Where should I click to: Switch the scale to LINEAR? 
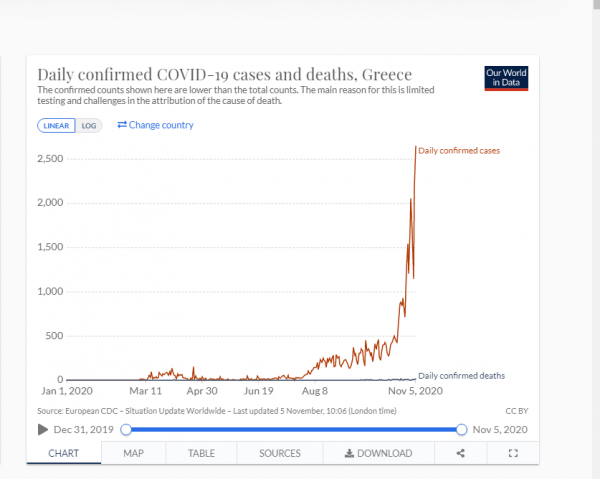point(56,126)
